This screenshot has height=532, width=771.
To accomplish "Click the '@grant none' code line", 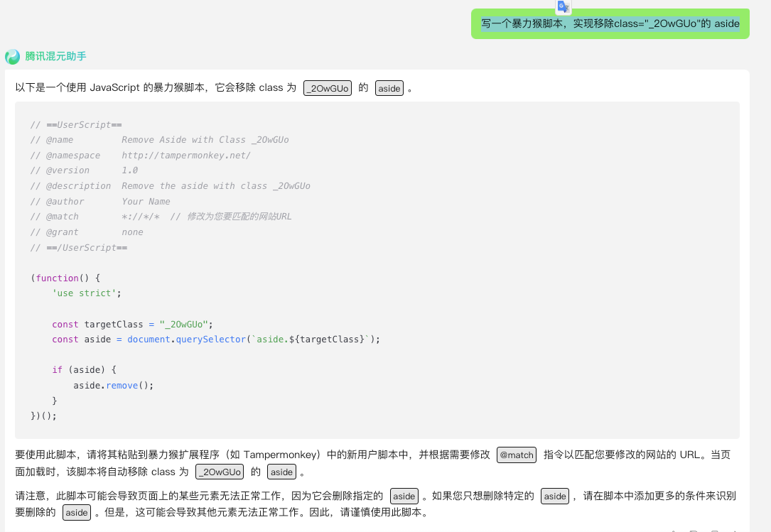I will coord(87,232).
